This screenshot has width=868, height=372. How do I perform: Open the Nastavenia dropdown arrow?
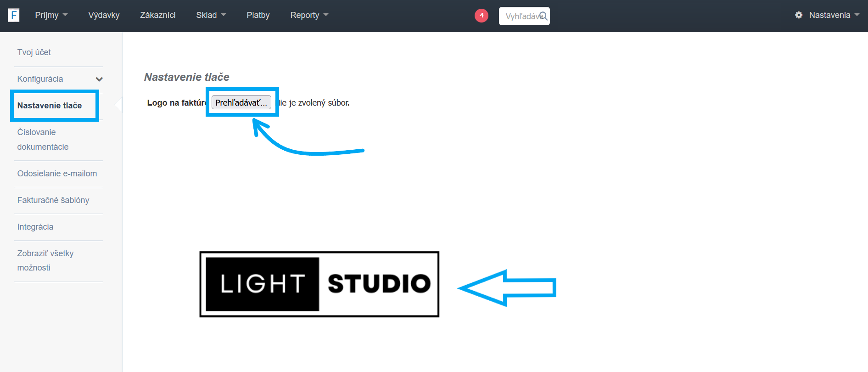[857, 15]
